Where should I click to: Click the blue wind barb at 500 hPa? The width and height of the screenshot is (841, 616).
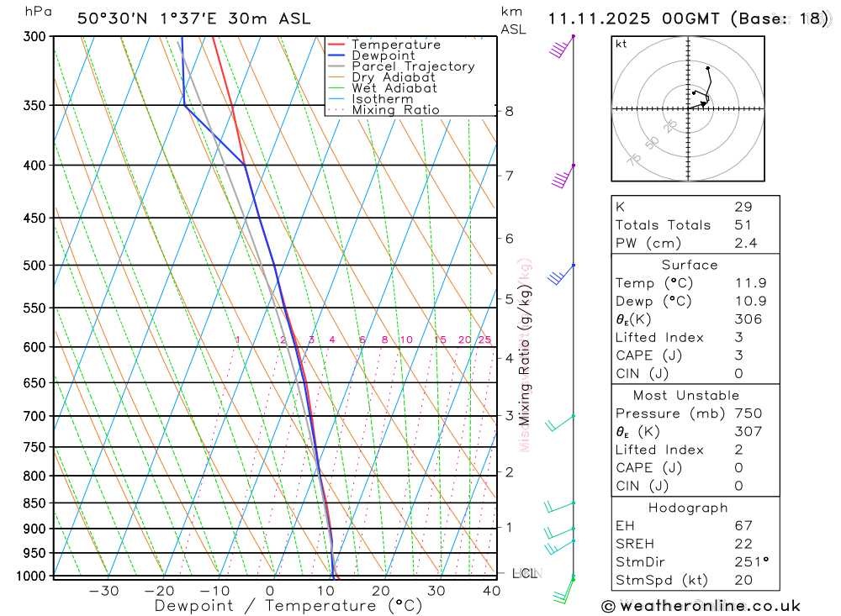(x=561, y=275)
